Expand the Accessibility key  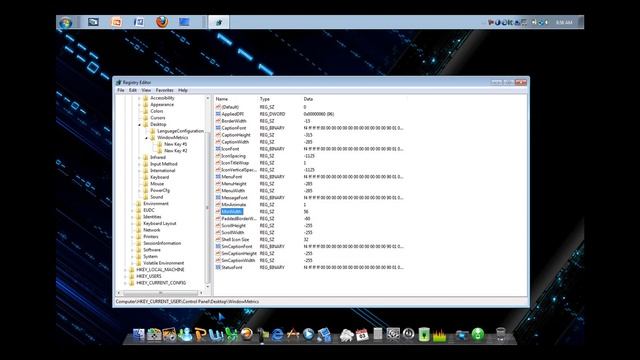(x=139, y=98)
